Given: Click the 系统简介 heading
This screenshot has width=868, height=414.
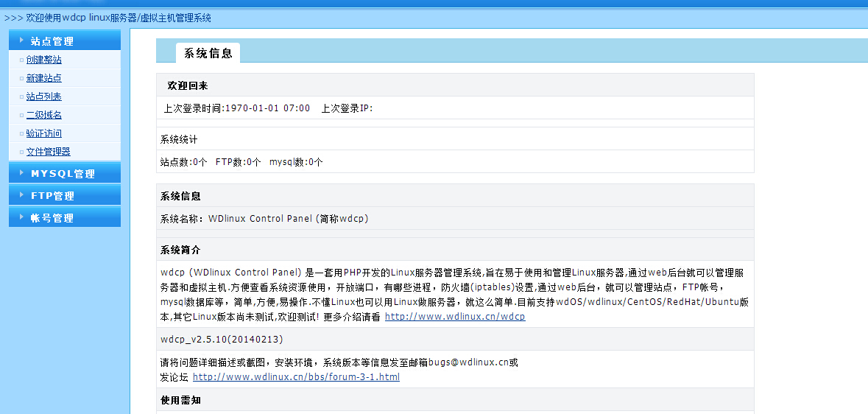Looking at the screenshot, I should [x=180, y=250].
